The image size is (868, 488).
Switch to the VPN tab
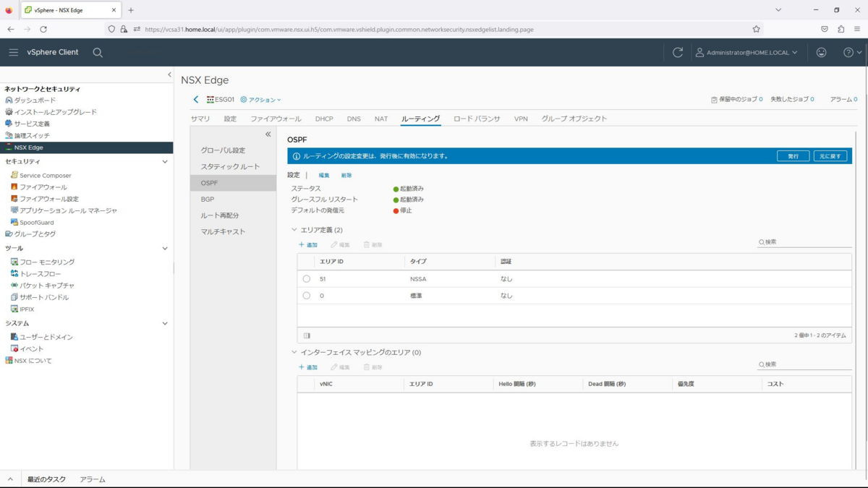coord(521,119)
